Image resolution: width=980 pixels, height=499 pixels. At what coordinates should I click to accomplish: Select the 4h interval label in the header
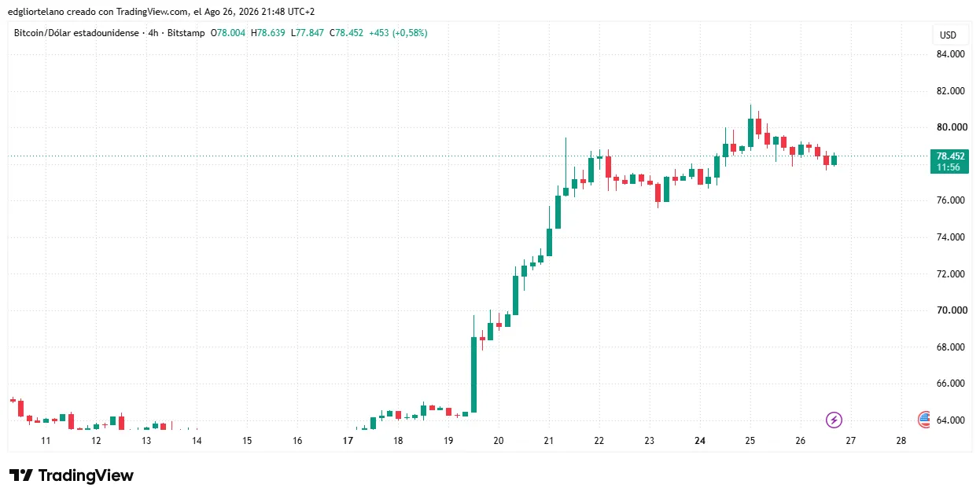(x=153, y=33)
